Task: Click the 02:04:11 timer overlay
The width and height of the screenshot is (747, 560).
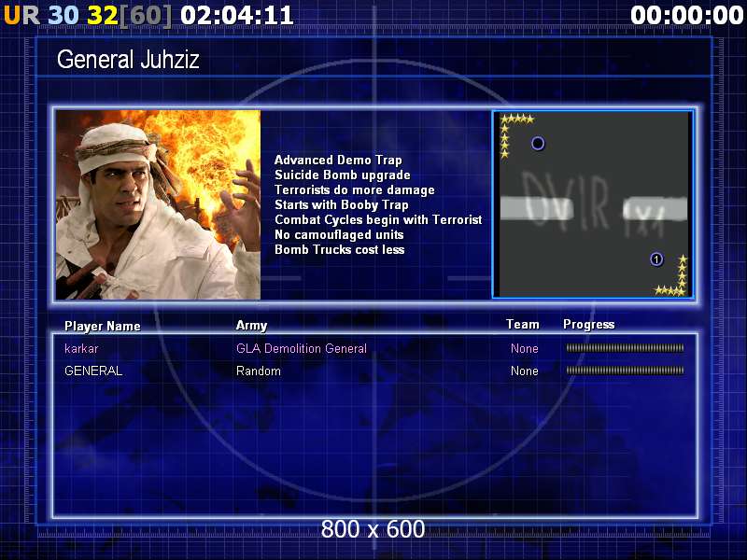Action: pos(237,15)
